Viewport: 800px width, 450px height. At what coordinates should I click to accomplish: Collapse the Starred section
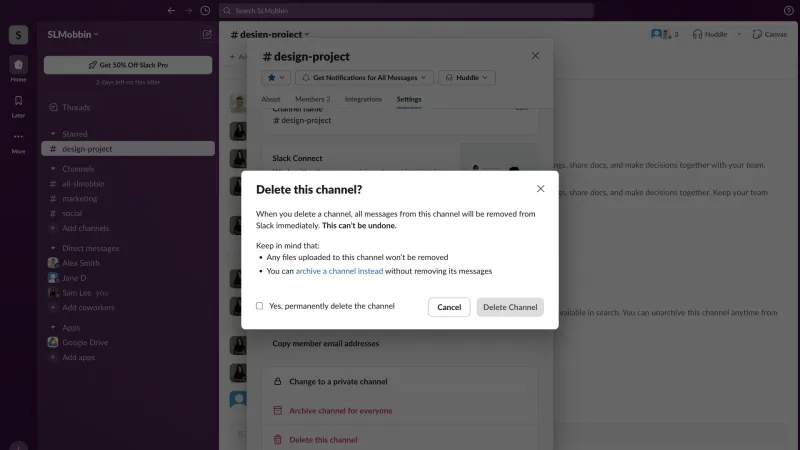point(53,134)
